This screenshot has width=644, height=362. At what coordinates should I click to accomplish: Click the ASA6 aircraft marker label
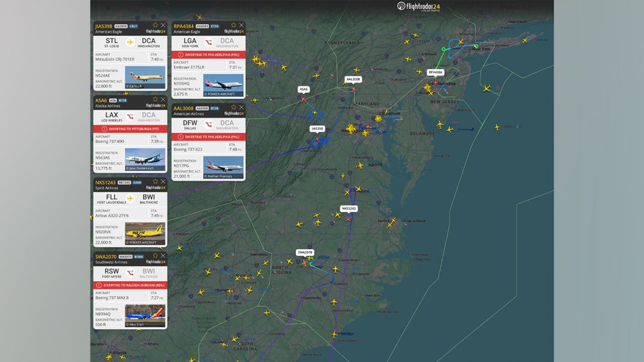pyautogui.click(x=304, y=89)
